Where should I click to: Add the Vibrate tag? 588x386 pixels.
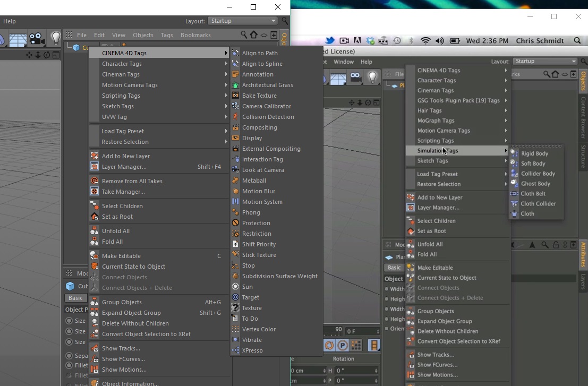pyautogui.click(x=276, y=340)
